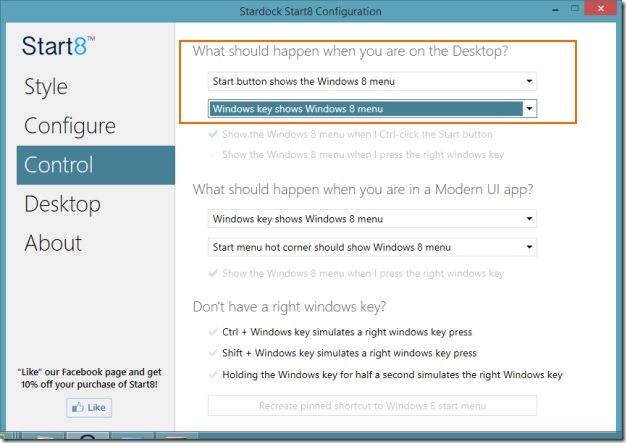The image size is (626, 443).
Task: Toggle 'Holding the Windows key for half a second' checkbox
Action: click(213, 374)
